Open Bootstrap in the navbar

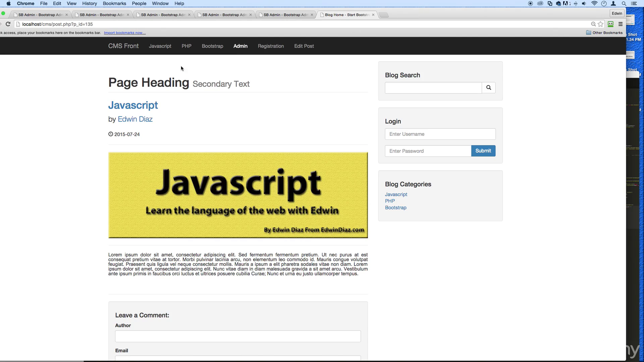[x=212, y=46]
